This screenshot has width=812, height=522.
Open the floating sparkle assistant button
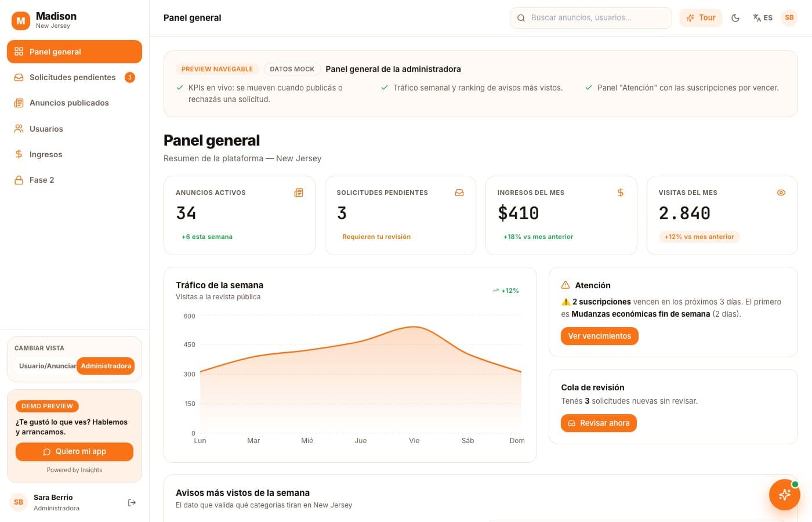785,495
